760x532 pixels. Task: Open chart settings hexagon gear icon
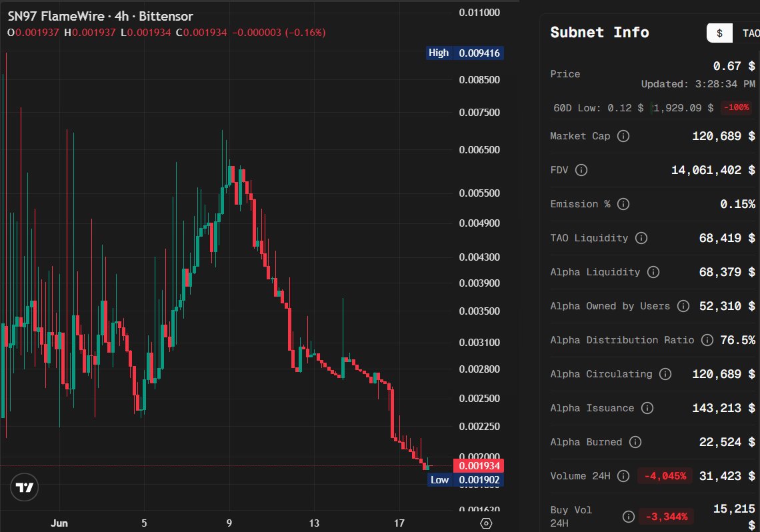485,523
